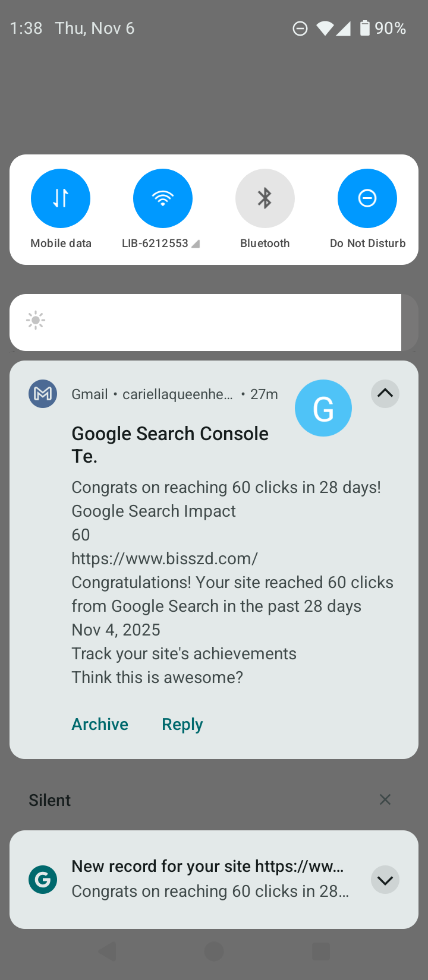The width and height of the screenshot is (428, 980).
Task: Archive the Google Search Console email
Action: click(100, 724)
